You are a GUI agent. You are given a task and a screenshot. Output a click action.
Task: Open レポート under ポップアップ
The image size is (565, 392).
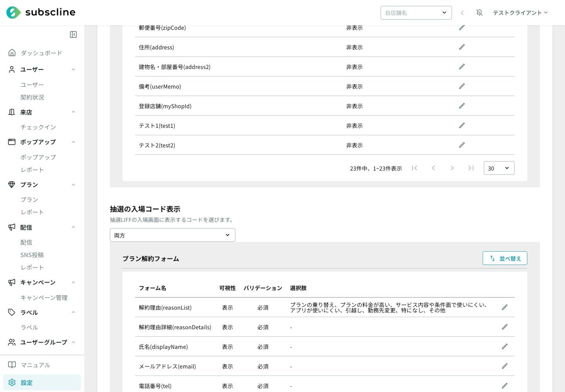[x=32, y=170]
